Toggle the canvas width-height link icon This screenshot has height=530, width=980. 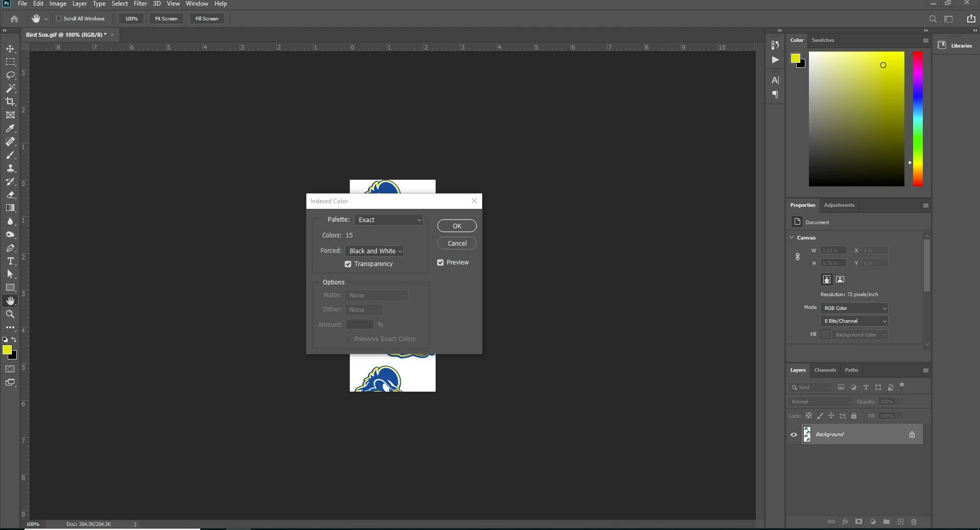point(798,257)
